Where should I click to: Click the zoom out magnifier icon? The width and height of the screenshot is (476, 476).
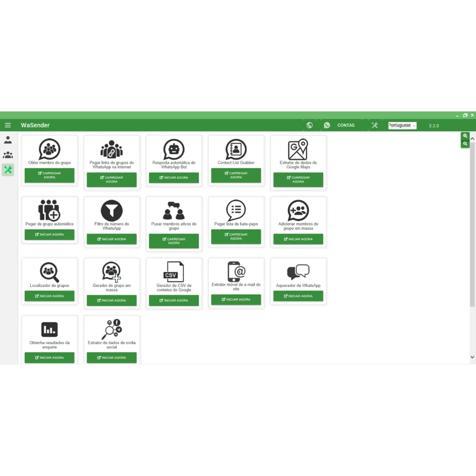point(465,144)
